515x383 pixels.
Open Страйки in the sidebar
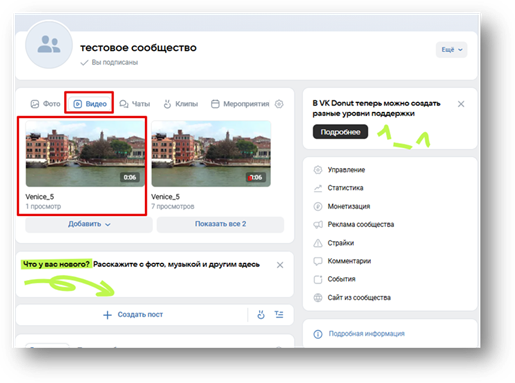(x=341, y=243)
